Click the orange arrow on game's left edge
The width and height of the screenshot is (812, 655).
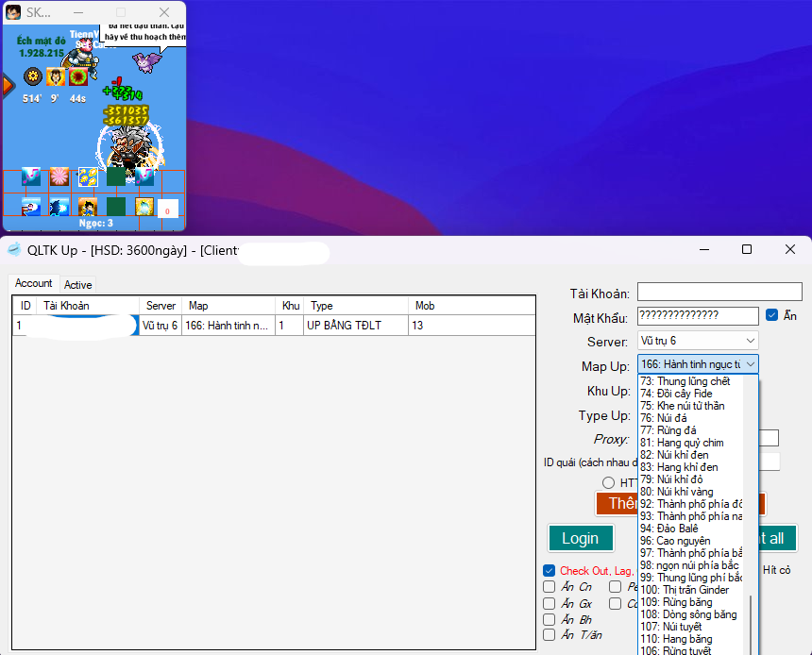[8, 87]
